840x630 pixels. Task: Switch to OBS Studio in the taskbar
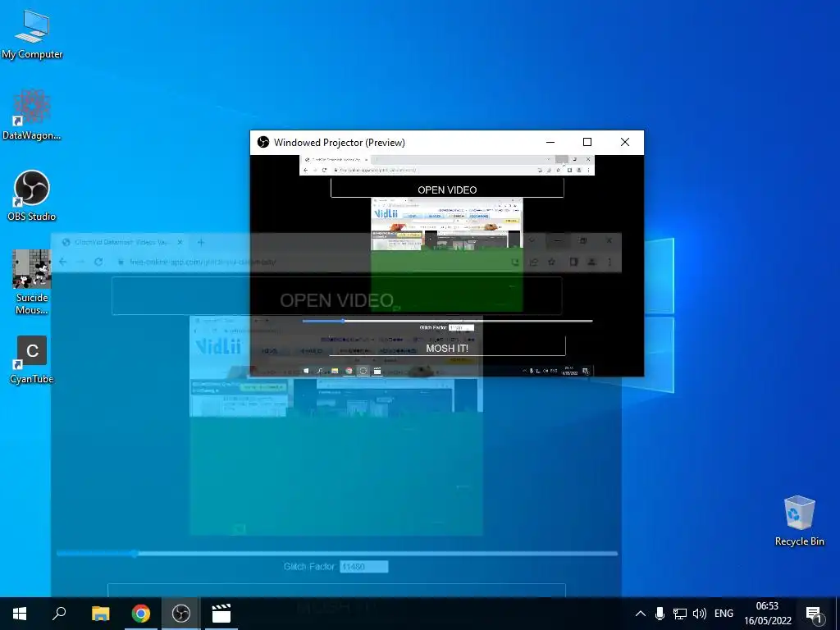pos(181,614)
